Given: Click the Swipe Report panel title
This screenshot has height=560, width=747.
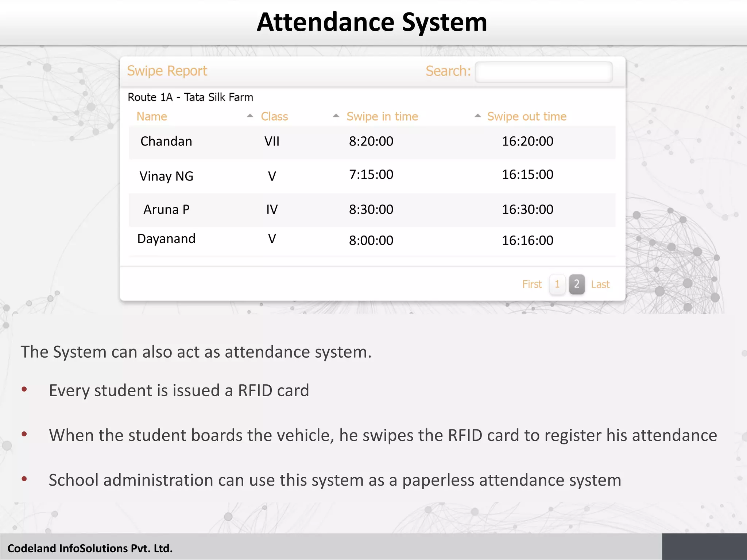Looking at the screenshot, I should [x=167, y=71].
